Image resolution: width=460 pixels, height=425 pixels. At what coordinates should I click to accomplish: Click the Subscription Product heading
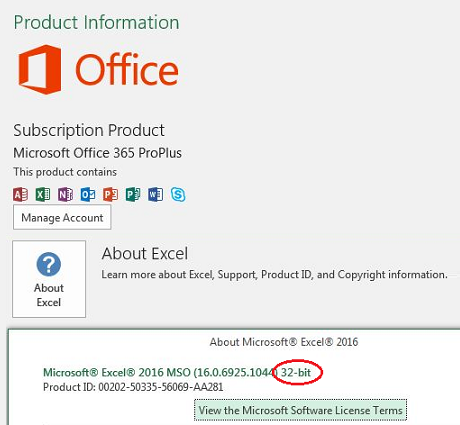click(x=89, y=130)
